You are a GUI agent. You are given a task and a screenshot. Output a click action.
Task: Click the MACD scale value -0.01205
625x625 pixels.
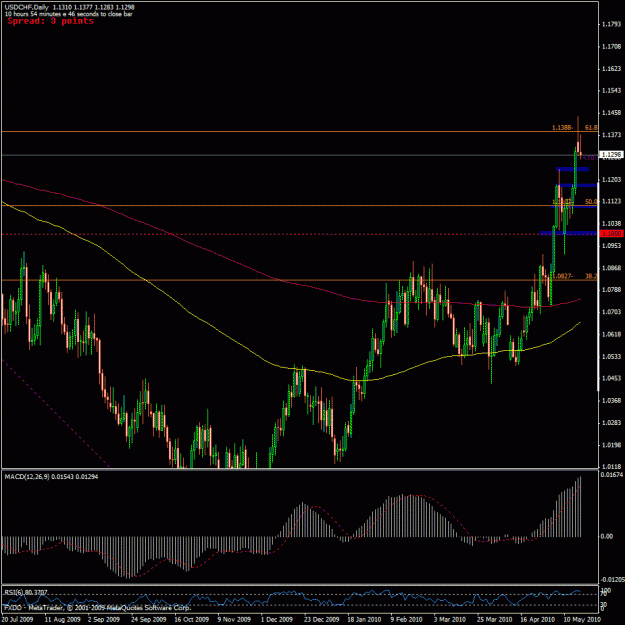(x=612, y=580)
